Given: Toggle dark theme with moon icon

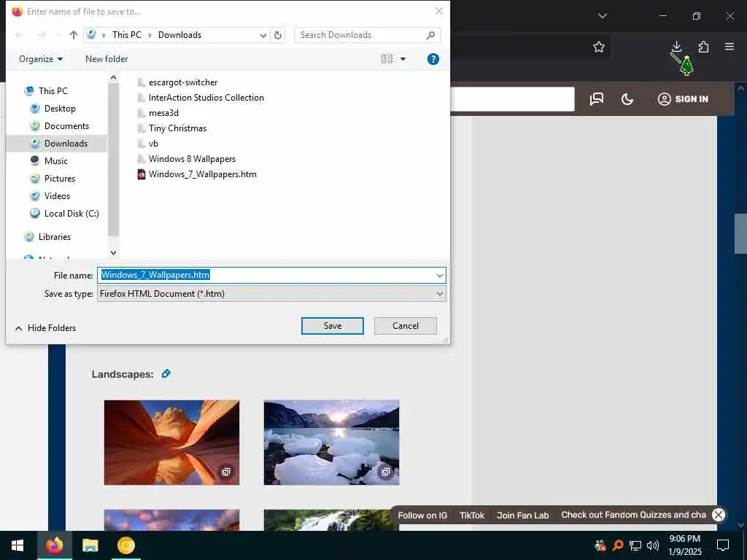Looking at the screenshot, I should pos(627,99).
